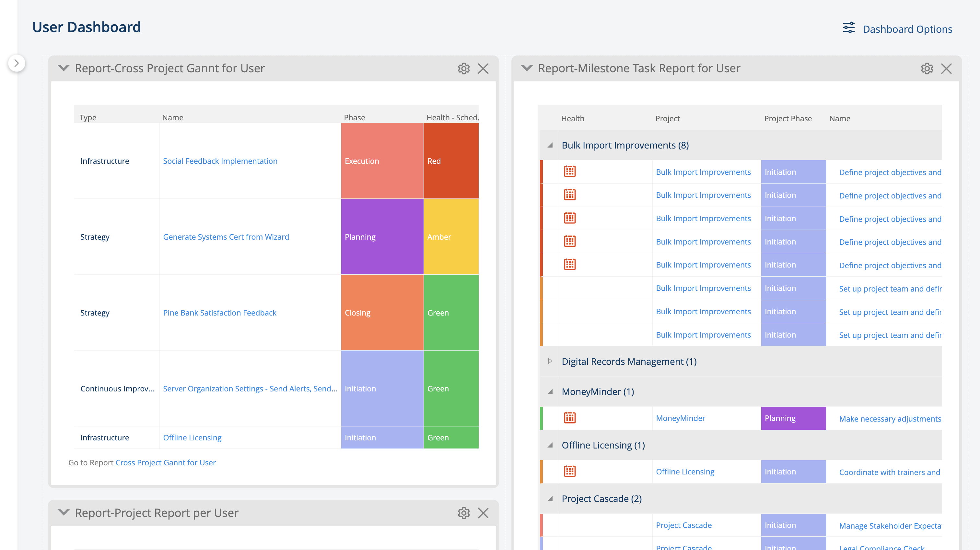Go to Cross Project Gannt for User report

[166, 462]
